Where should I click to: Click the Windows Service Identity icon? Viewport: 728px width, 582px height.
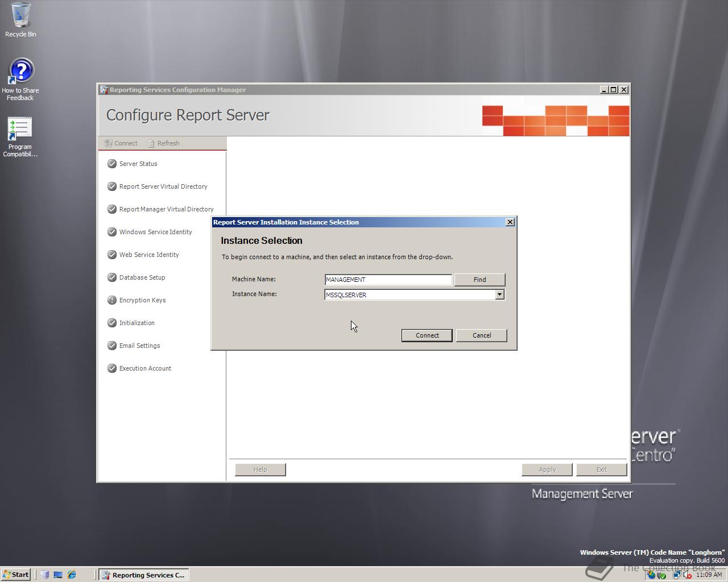[112, 232]
